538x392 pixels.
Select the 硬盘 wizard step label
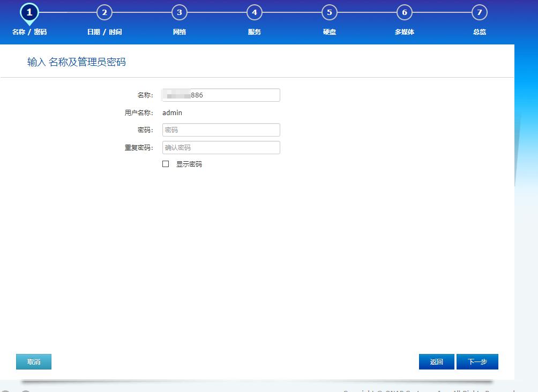(329, 32)
